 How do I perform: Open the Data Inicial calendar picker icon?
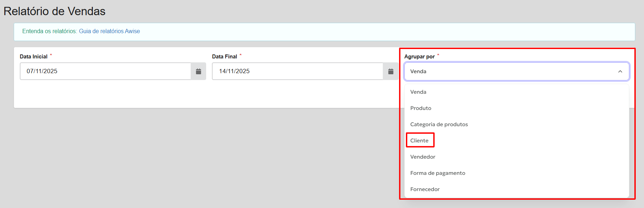(198, 71)
